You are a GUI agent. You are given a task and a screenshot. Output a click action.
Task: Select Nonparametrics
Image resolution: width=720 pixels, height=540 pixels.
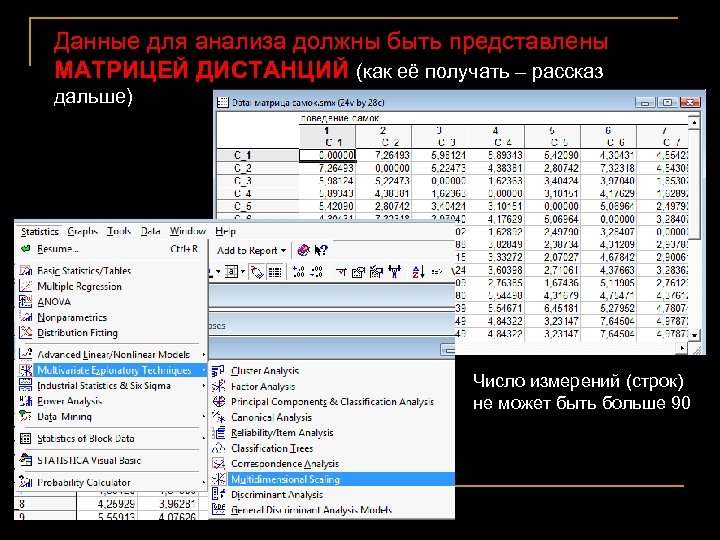click(110, 317)
